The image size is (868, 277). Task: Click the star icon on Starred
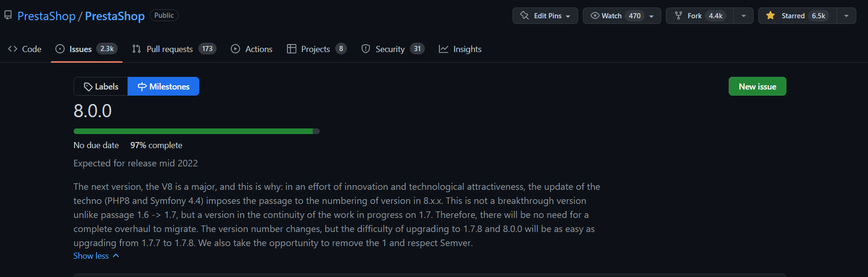[x=770, y=16]
